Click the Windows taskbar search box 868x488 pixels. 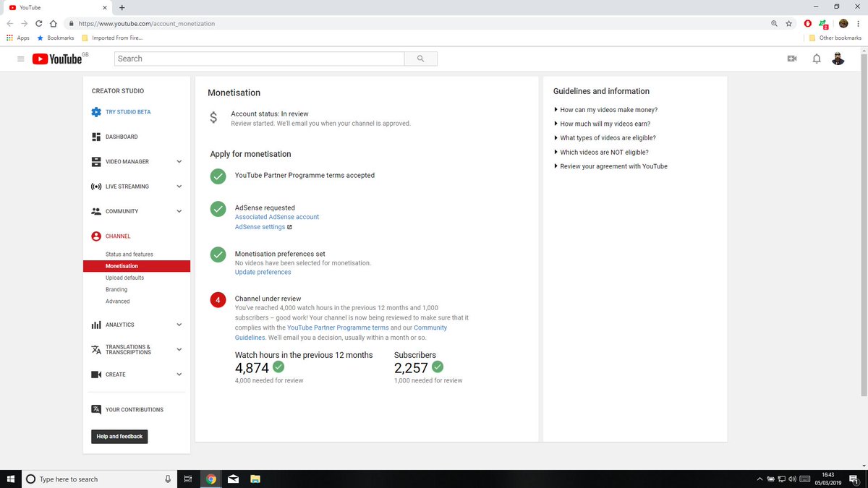coord(99,479)
